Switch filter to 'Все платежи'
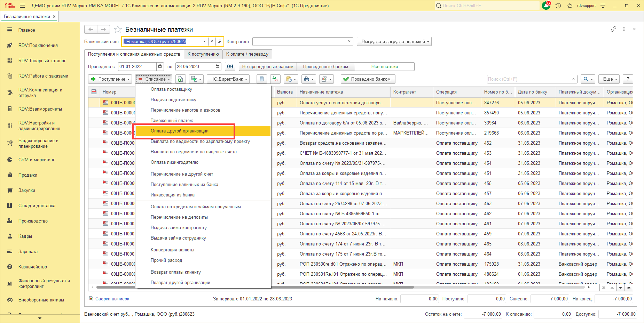 click(x=384, y=67)
